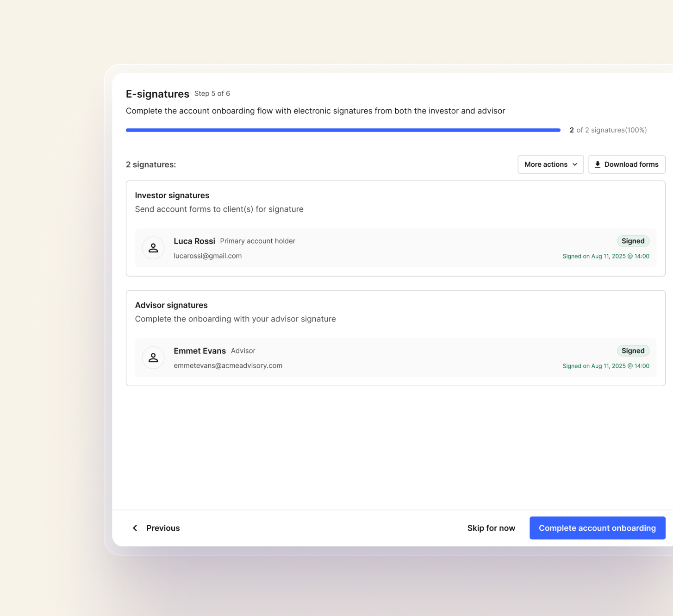
Task: Select the lucarossi@gmail.com email address
Action: 207,256
